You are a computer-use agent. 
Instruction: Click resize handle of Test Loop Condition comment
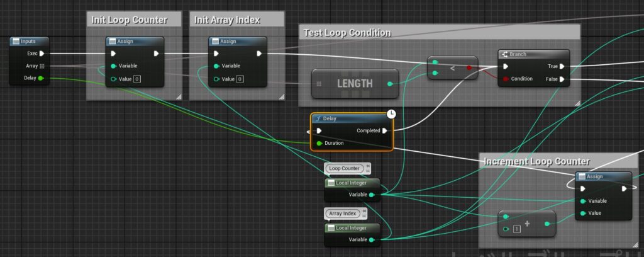click(577, 104)
